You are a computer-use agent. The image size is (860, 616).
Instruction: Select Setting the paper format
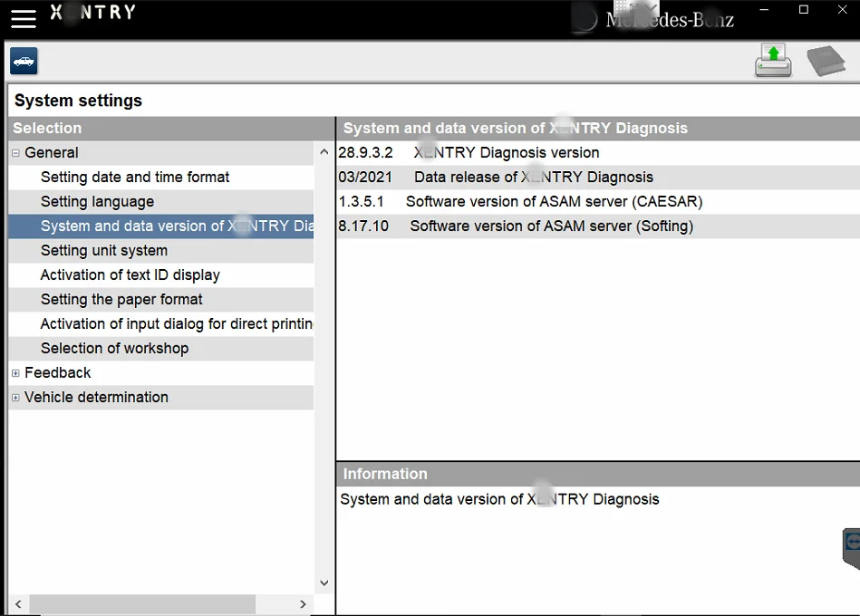tap(160, 299)
